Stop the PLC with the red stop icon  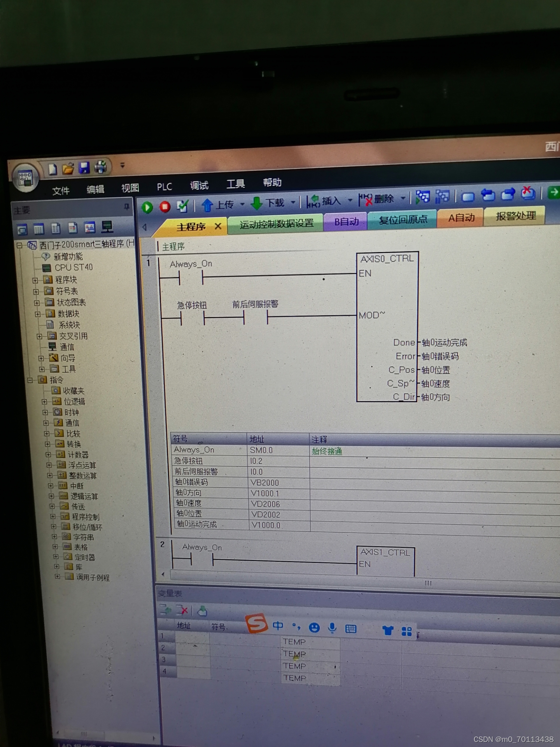165,207
